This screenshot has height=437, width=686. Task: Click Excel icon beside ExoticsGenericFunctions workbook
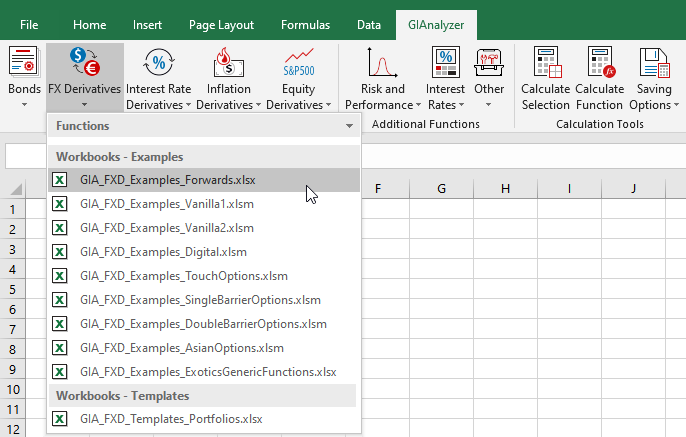(60, 372)
